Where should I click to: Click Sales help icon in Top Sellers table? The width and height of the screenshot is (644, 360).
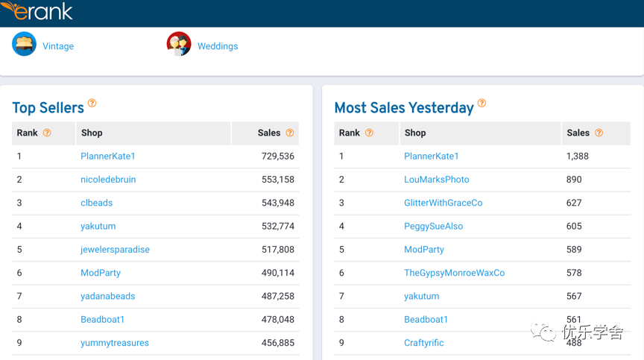coord(290,133)
